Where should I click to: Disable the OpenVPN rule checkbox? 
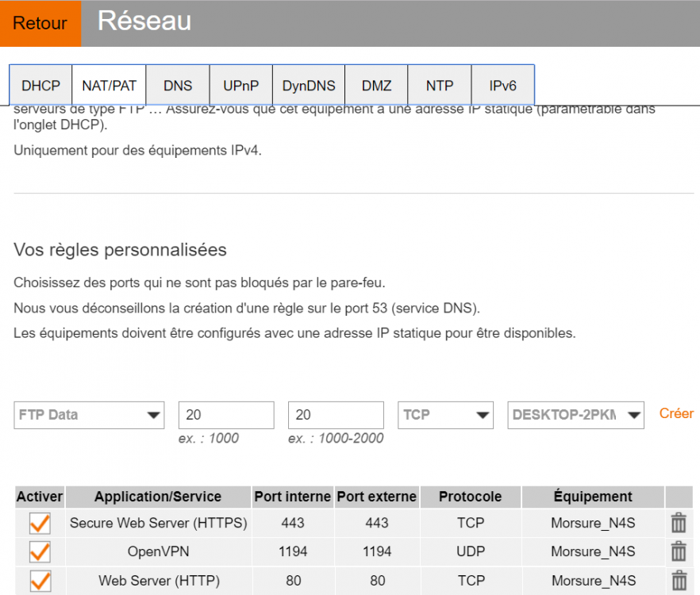pyautogui.click(x=40, y=551)
